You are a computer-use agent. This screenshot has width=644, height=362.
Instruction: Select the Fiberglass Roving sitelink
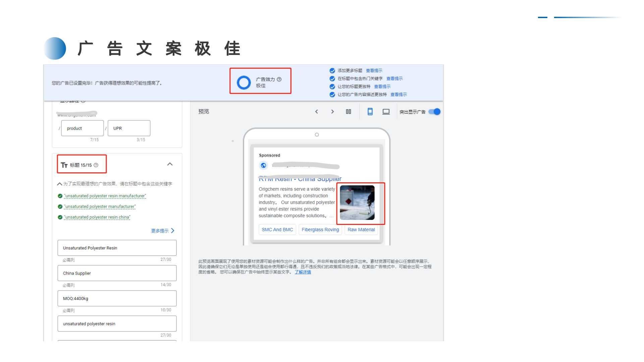[320, 230]
